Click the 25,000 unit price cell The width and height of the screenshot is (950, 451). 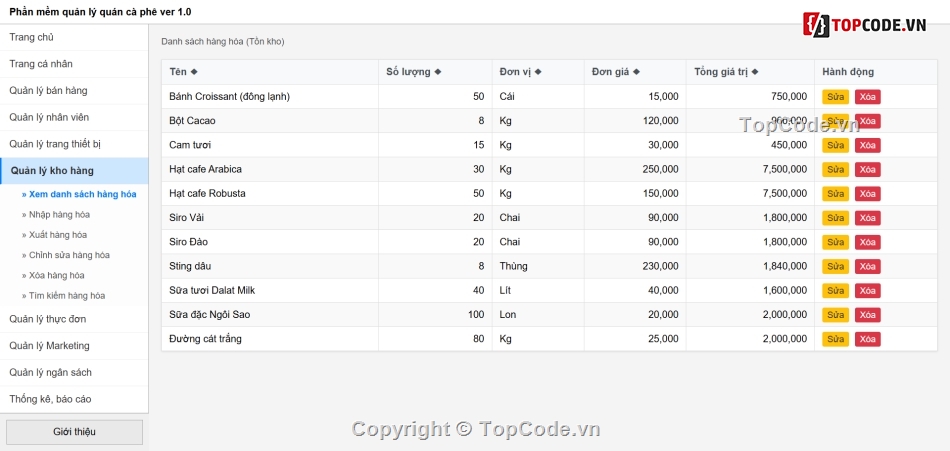point(635,339)
